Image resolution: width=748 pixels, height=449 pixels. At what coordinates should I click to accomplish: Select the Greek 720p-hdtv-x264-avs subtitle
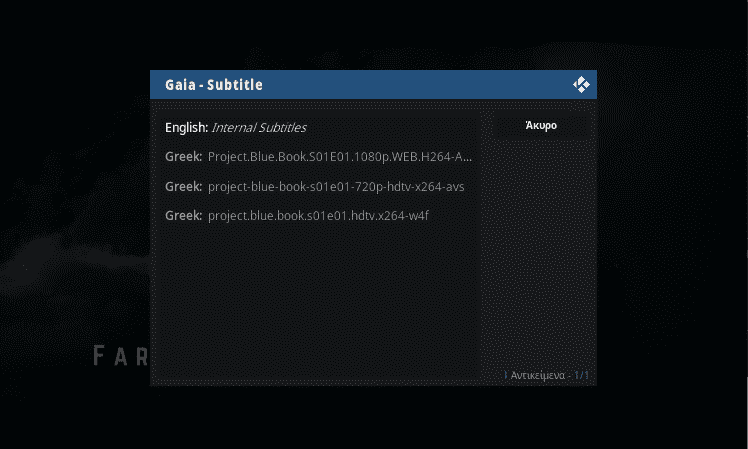[317, 186]
